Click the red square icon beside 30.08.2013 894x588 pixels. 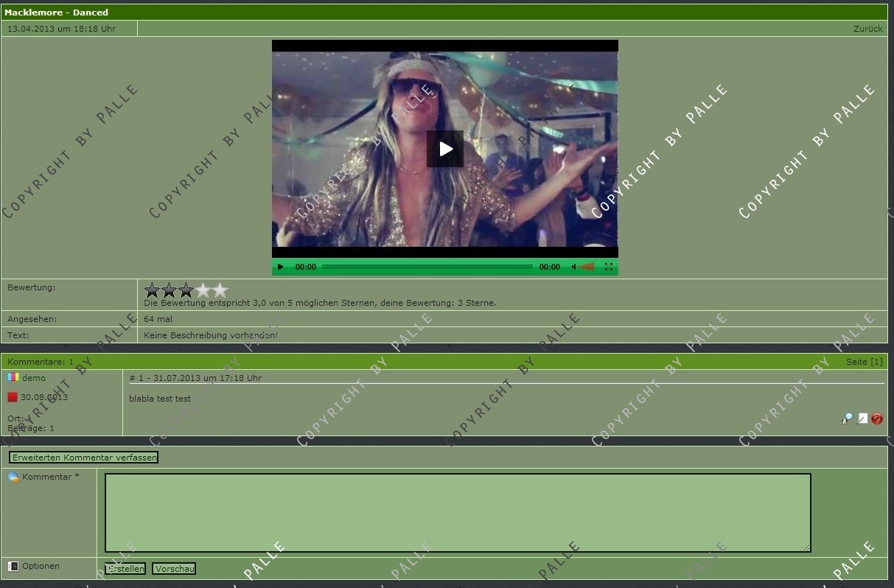tap(13, 397)
